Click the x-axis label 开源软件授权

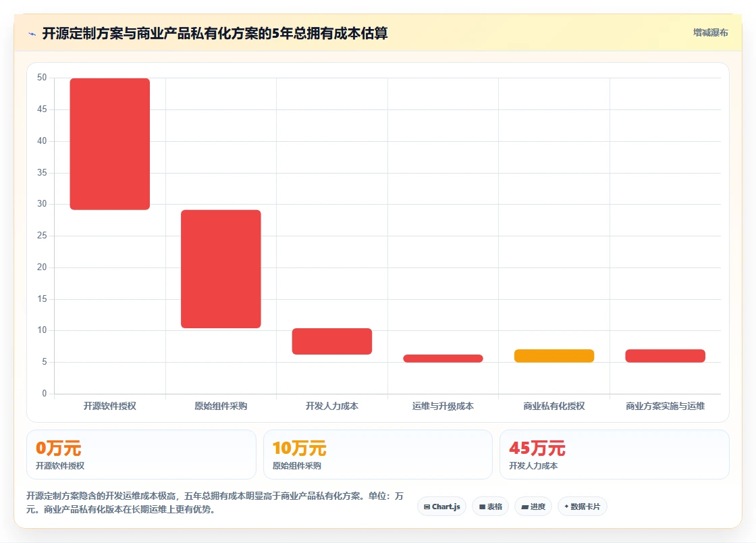110,406
